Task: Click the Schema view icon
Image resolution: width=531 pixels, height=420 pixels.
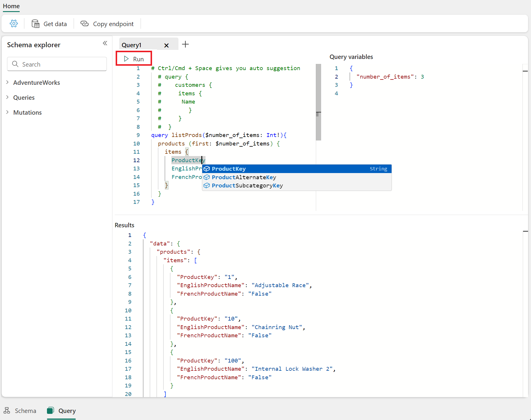Action: [7, 410]
